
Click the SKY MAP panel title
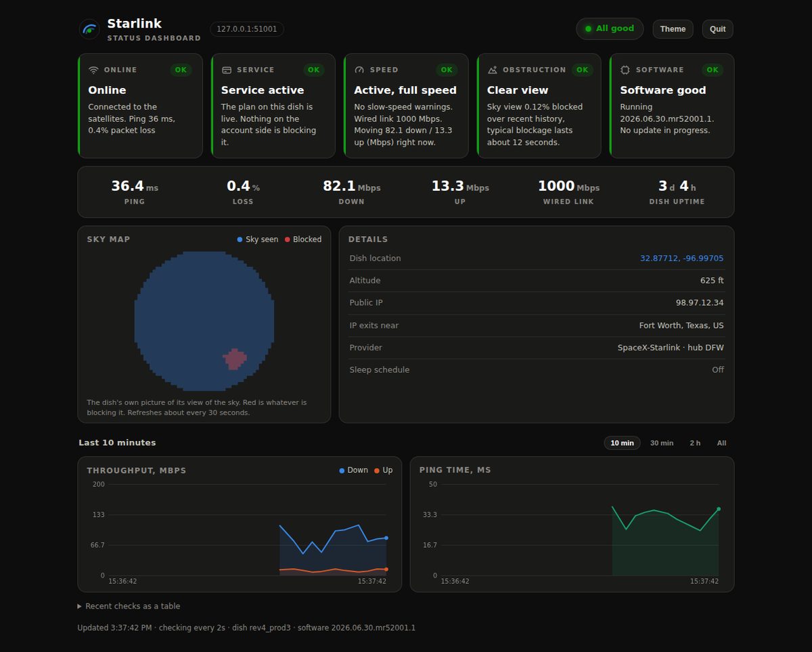click(108, 239)
